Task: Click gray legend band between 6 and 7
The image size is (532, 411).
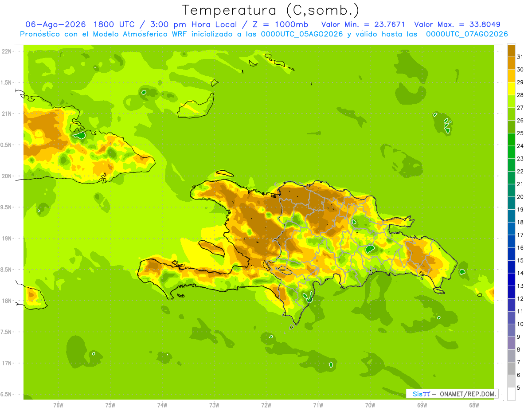Action: pos(511,368)
